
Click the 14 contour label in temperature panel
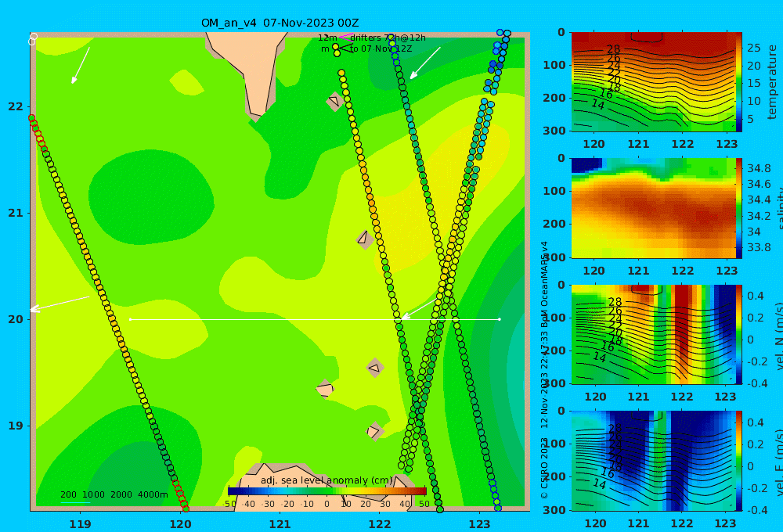[597, 104]
